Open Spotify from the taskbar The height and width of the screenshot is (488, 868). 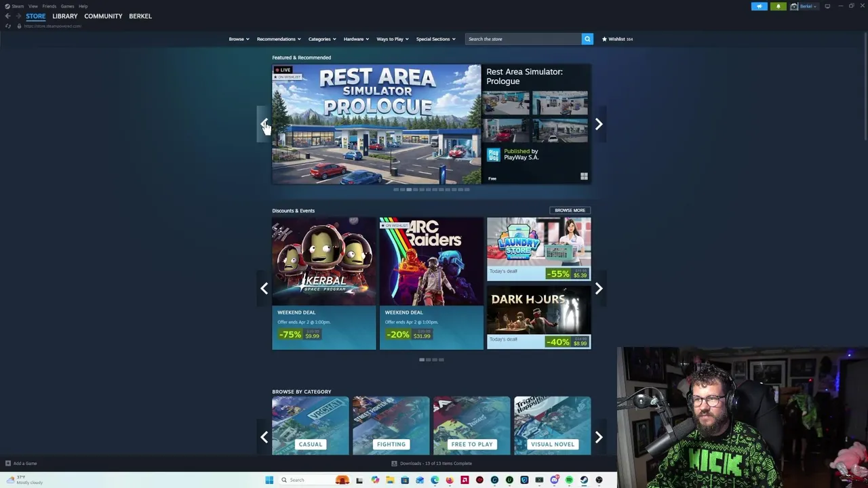(x=569, y=480)
